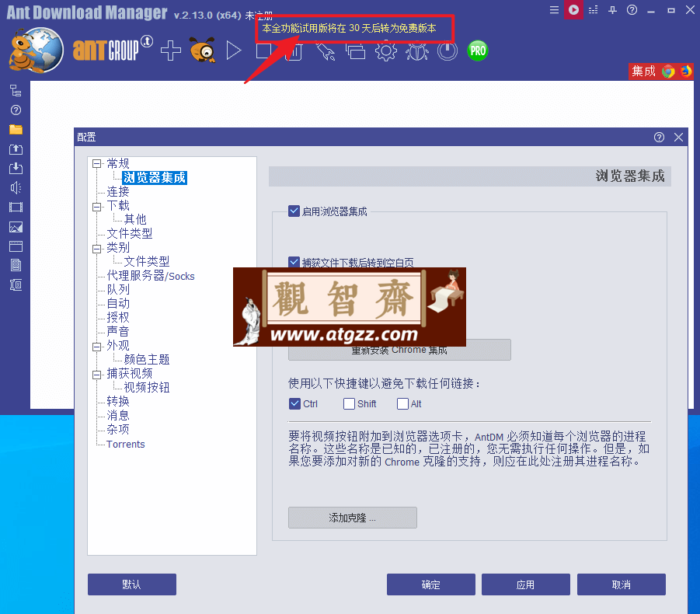The height and width of the screenshot is (614, 700).
Task: Open the hamburger menu in title bar
Action: [x=554, y=10]
